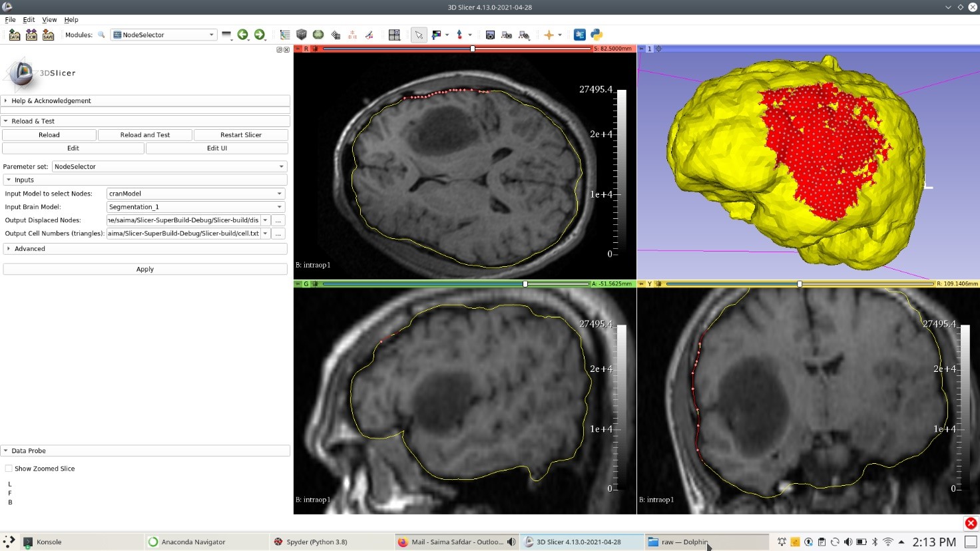This screenshot has height=551, width=980.
Task: Collapse the Reload & Test section
Action: point(145,121)
